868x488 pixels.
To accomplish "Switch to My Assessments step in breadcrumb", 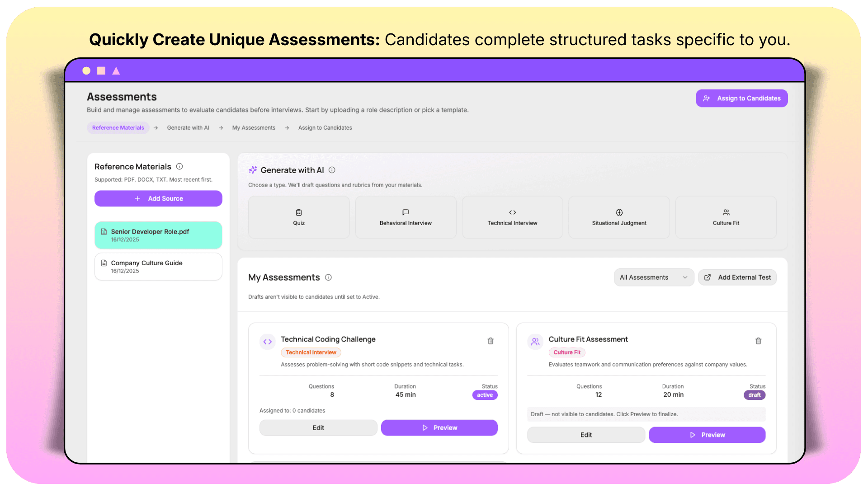I will [x=254, y=128].
